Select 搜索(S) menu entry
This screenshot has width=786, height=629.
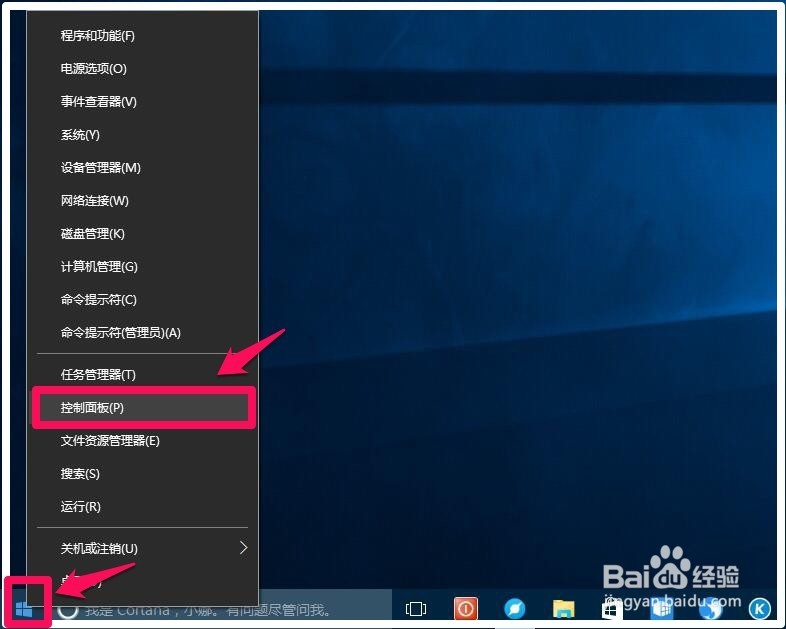click(143, 474)
